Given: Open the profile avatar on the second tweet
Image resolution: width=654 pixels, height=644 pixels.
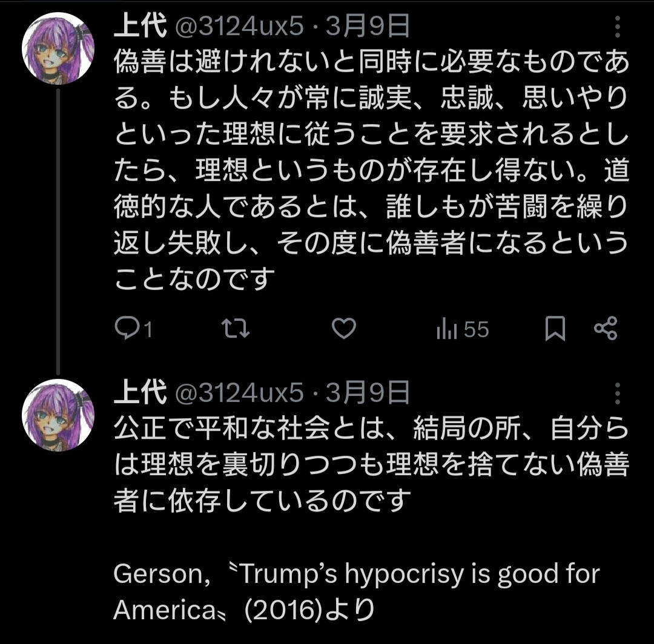Looking at the screenshot, I should [x=58, y=415].
